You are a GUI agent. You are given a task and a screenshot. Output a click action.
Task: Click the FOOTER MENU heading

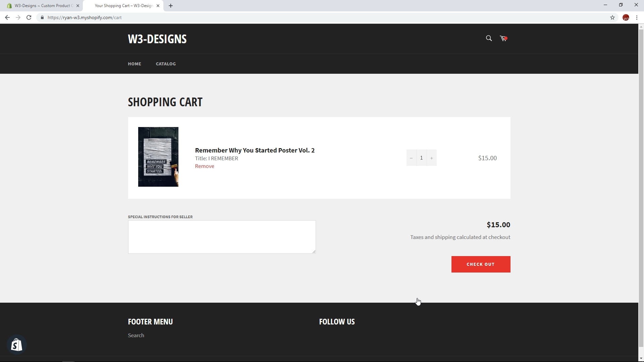150,322
